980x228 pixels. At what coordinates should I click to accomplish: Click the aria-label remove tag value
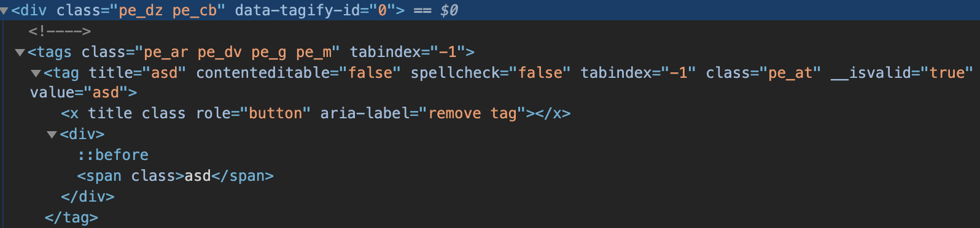[473, 113]
